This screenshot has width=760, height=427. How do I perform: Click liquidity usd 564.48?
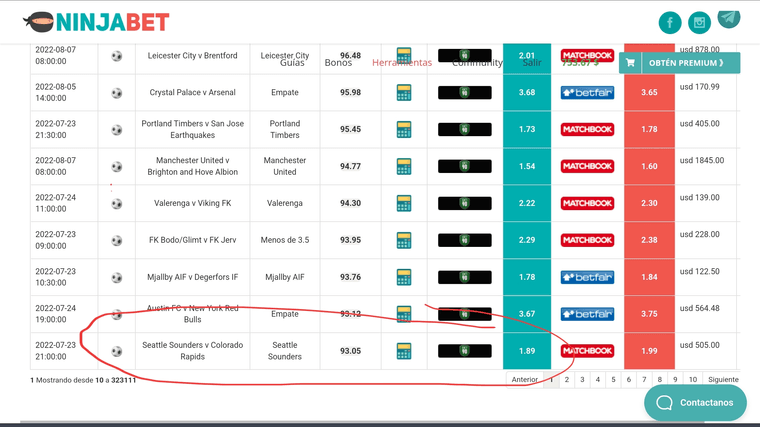(x=699, y=308)
